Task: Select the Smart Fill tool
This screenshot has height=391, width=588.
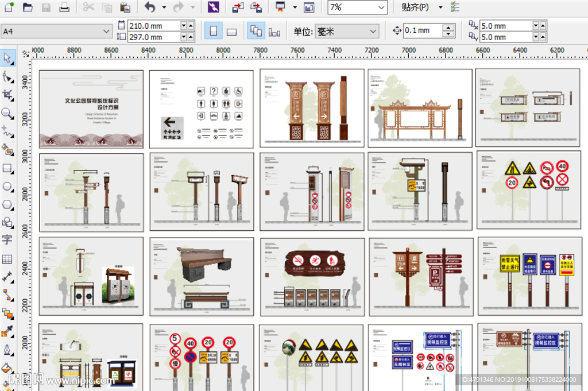Action: [x=7, y=149]
